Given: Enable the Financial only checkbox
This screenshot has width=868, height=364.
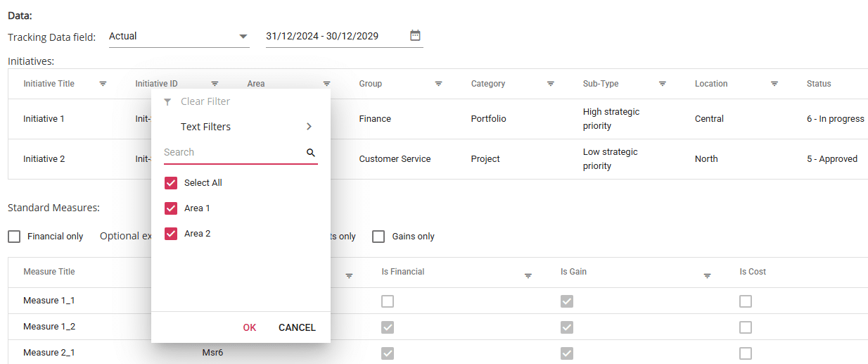Looking at the screenshot, I should coord(14,237).
